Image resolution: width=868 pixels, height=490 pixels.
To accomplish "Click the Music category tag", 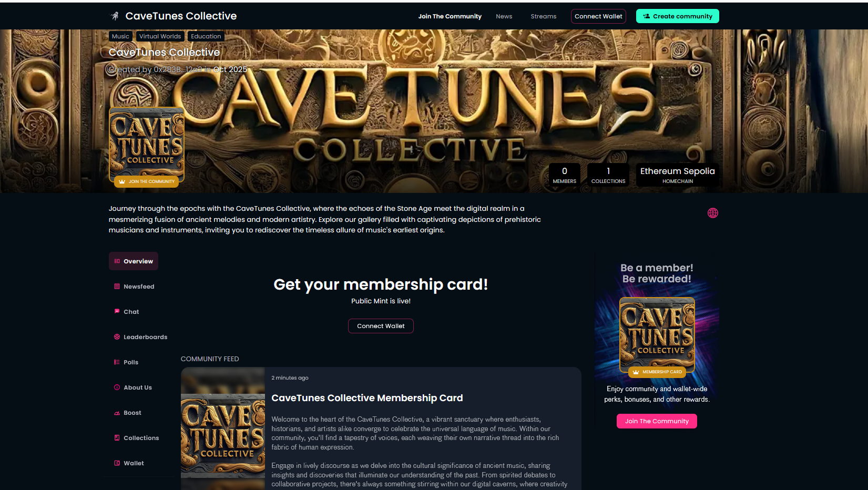I will [120, 36].
